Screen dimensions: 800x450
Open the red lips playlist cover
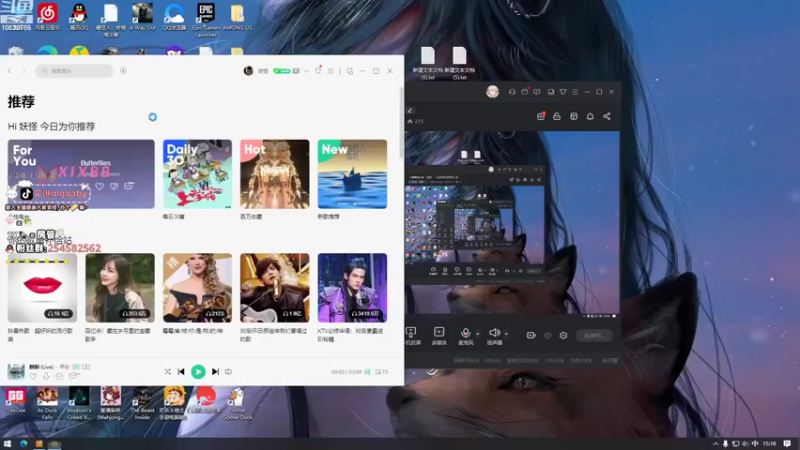[42, 288]
